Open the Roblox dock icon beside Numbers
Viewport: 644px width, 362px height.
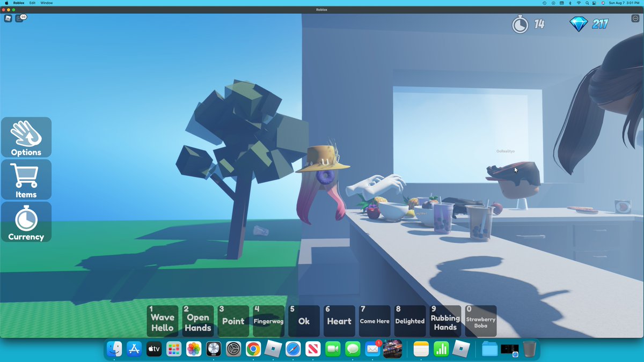[461, 349]
